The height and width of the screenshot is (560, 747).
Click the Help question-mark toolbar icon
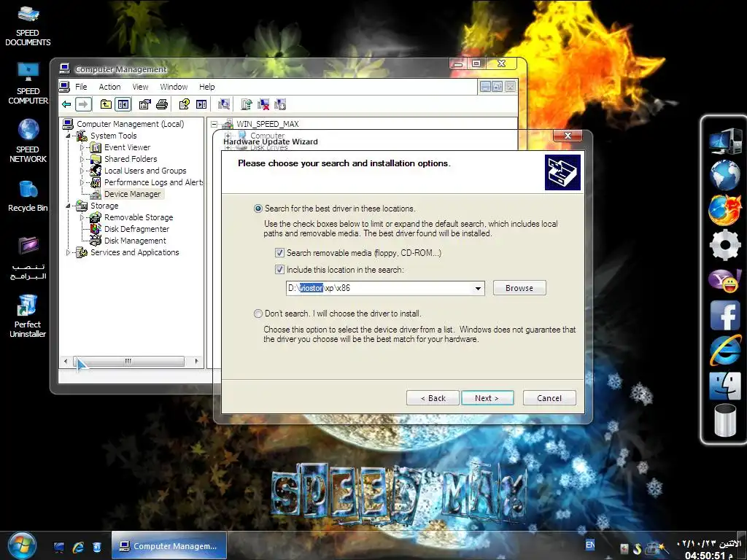pyautogui.click(x=185, y=104)
